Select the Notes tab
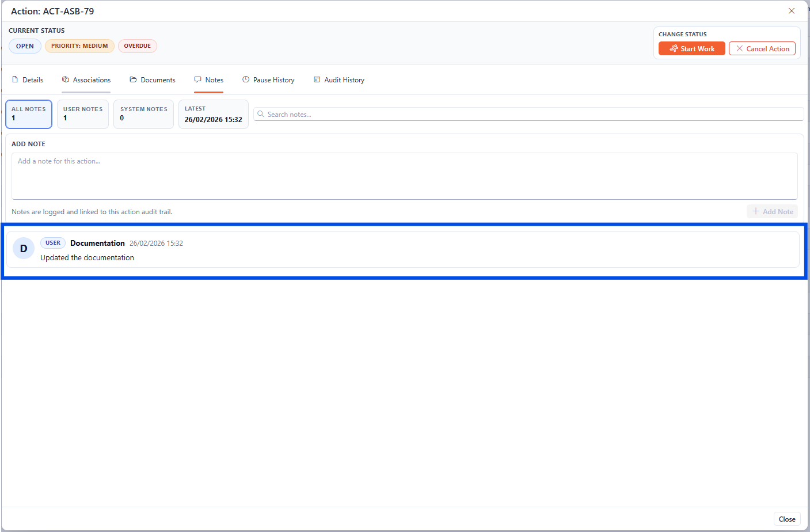The width and height of the screenshot is (810, 532). click(209, 80)
